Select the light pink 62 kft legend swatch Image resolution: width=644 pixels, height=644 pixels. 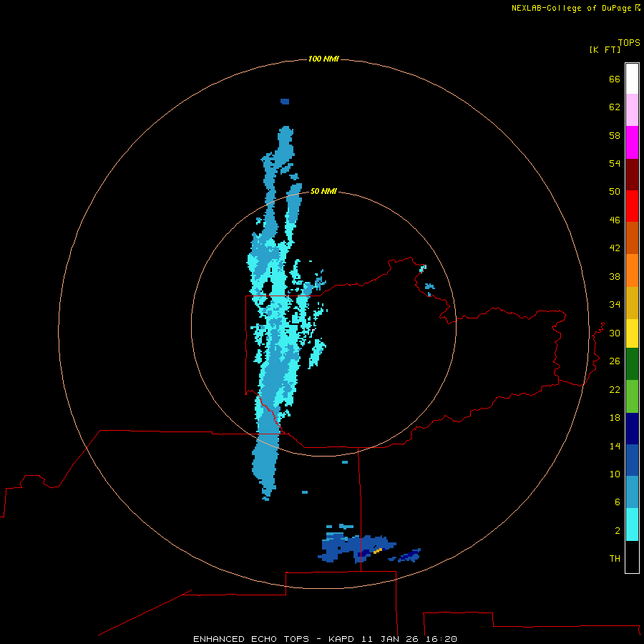(632, 110)
